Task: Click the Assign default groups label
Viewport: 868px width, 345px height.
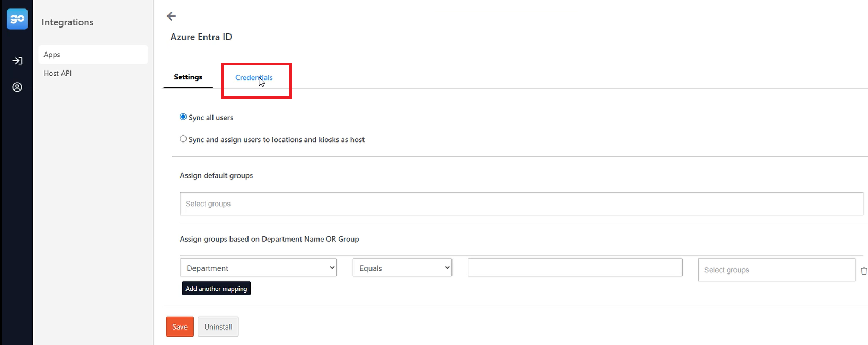Action: (x=216, y=175)
